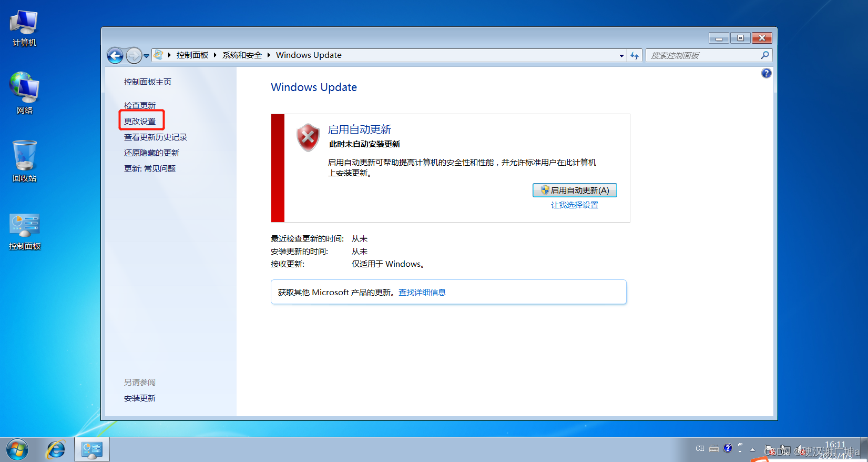The width and height of the screenshot is (868, 462).
Task: Open 查找详细信息 link
Action: point(422,292)
